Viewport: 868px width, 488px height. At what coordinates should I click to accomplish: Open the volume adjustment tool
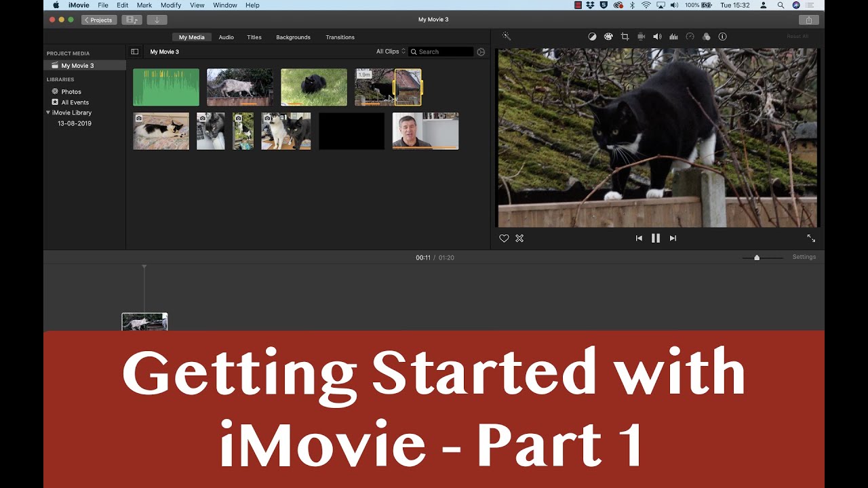point(657,37)
